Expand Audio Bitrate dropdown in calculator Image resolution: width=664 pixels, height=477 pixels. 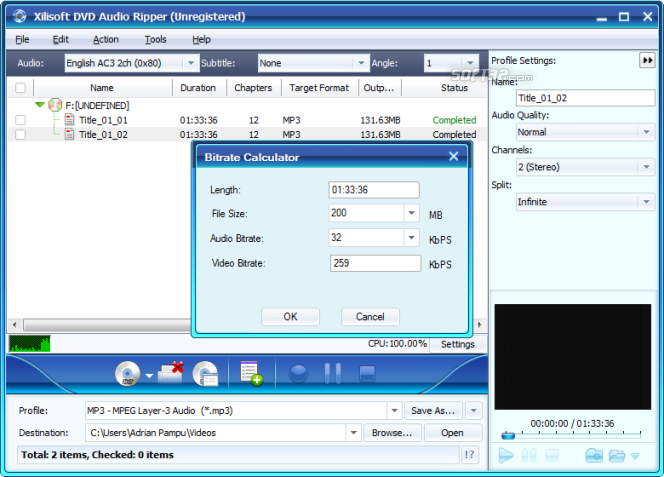[x=411, y=238]
